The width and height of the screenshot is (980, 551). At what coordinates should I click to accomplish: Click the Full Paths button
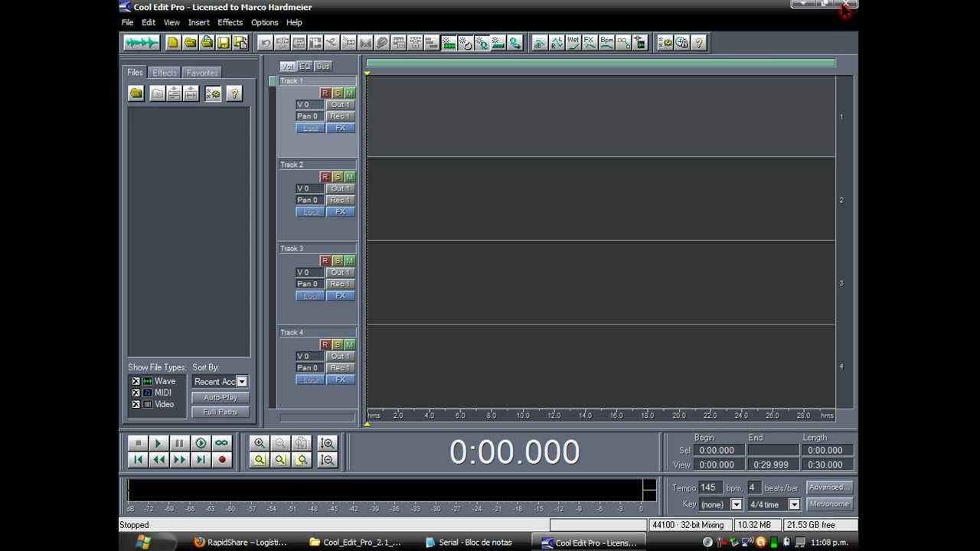click(220, 412)
